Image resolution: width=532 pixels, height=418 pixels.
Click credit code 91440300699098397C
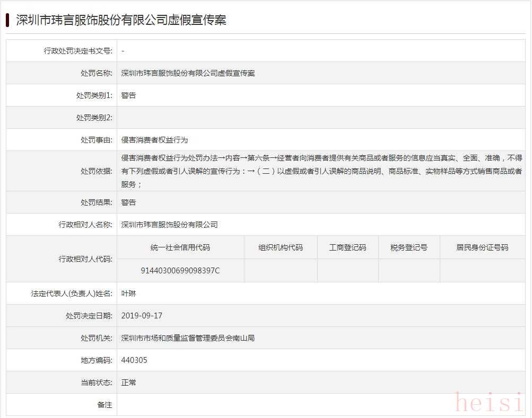point(180,271)
